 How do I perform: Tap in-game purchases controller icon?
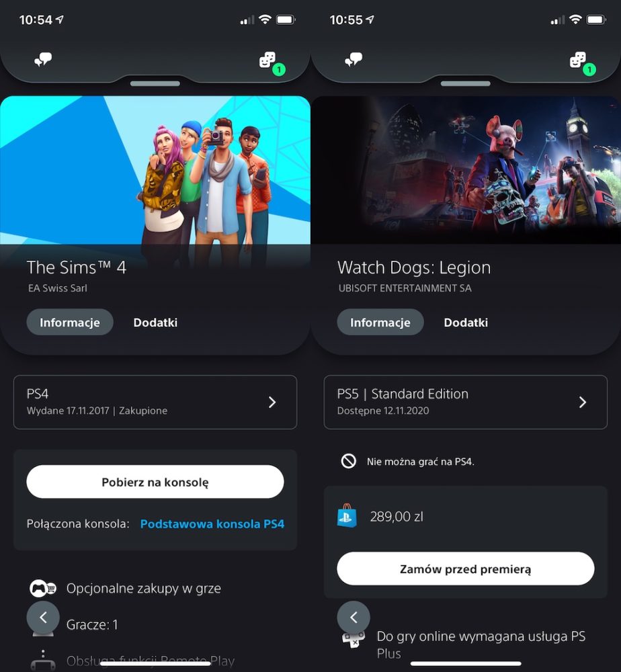(42, 589)
